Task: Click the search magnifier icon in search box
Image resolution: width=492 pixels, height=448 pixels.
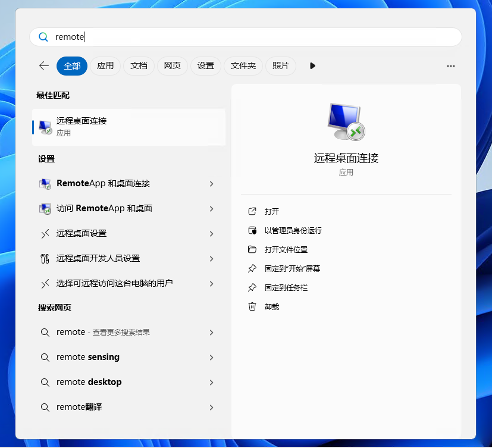Action: coord(43,37)
